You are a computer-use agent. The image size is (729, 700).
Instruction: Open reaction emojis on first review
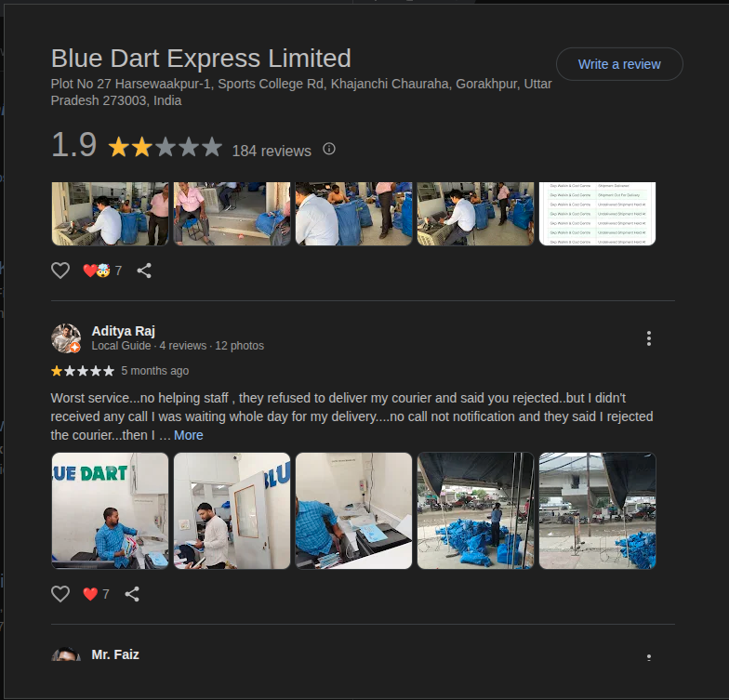97,271
